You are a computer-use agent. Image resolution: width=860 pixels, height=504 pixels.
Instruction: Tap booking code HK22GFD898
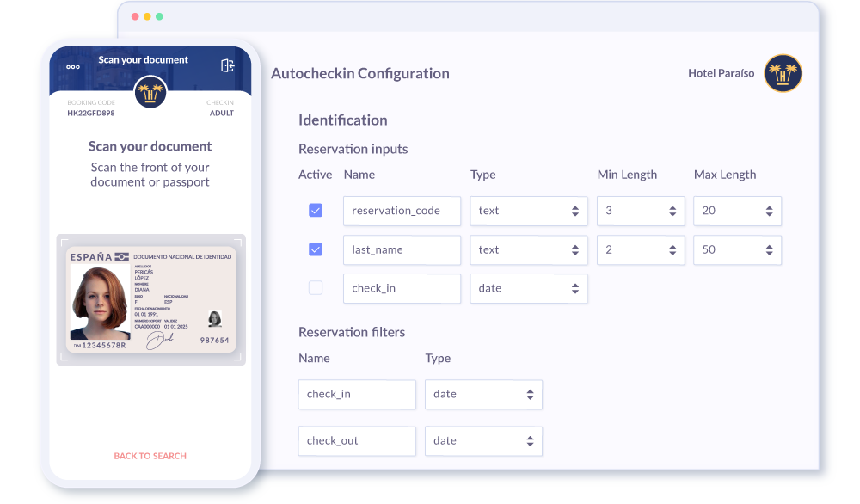click(x=91, y=113)
